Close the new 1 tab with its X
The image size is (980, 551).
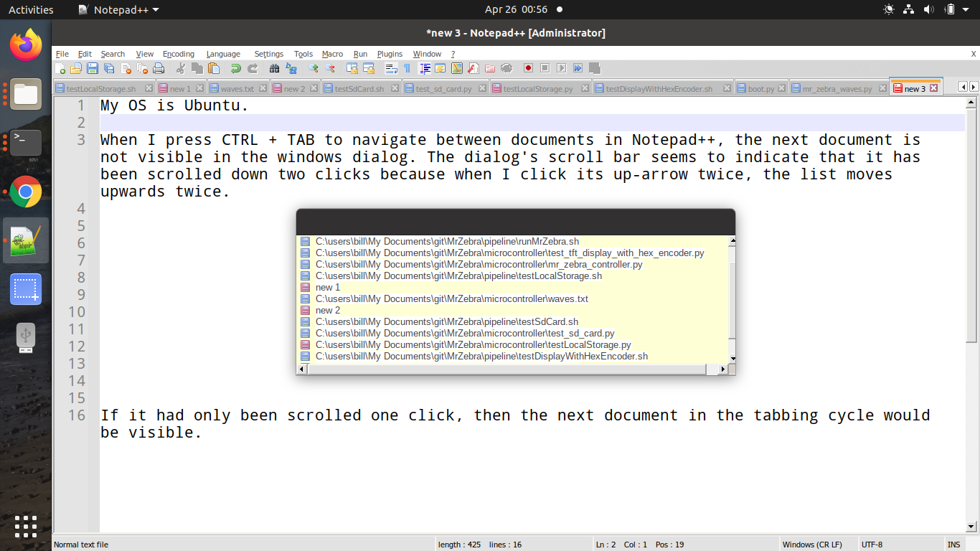[x=200, y=88]
